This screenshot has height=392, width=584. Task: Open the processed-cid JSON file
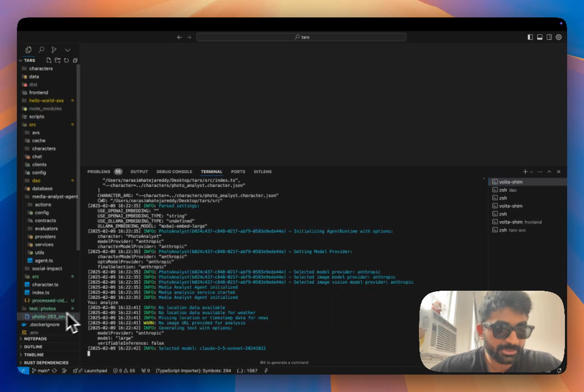click(x=49, y=301)
